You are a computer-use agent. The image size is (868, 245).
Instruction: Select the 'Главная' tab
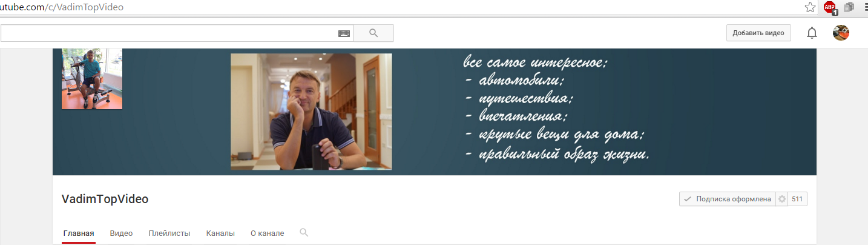79,233
